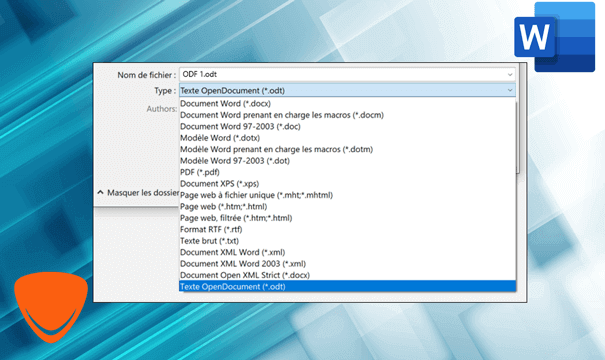Select Document Word (*.docx) format
The image size is (605, 360).
347,103
